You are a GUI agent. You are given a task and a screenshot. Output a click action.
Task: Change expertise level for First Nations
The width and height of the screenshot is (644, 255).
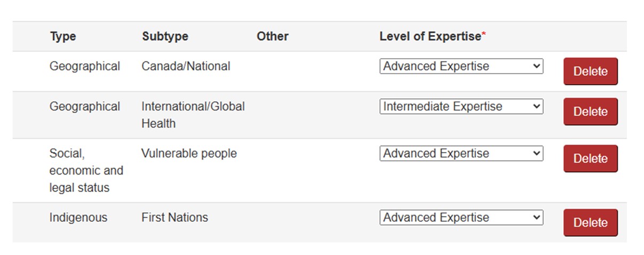point(461,218)
